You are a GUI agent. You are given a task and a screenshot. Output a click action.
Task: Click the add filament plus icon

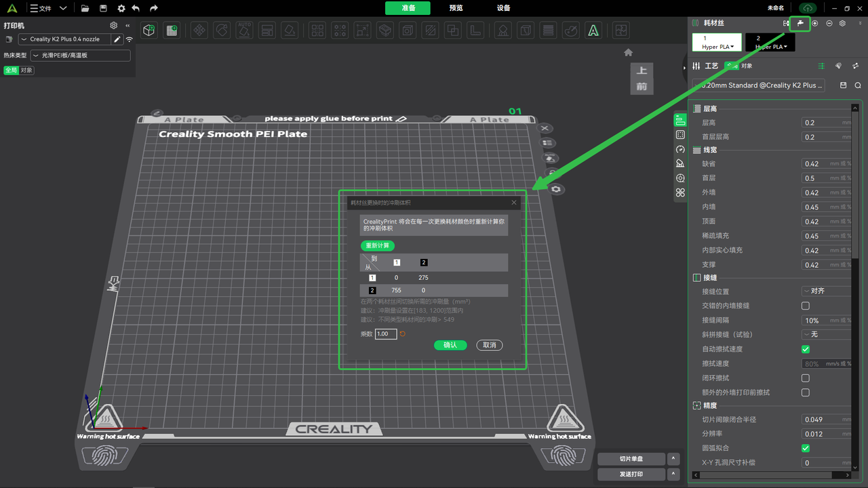(x=815, y=23)
